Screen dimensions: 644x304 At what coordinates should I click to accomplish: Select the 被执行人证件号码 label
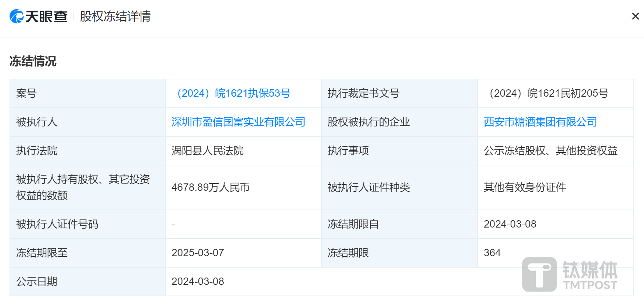(57, 224)
